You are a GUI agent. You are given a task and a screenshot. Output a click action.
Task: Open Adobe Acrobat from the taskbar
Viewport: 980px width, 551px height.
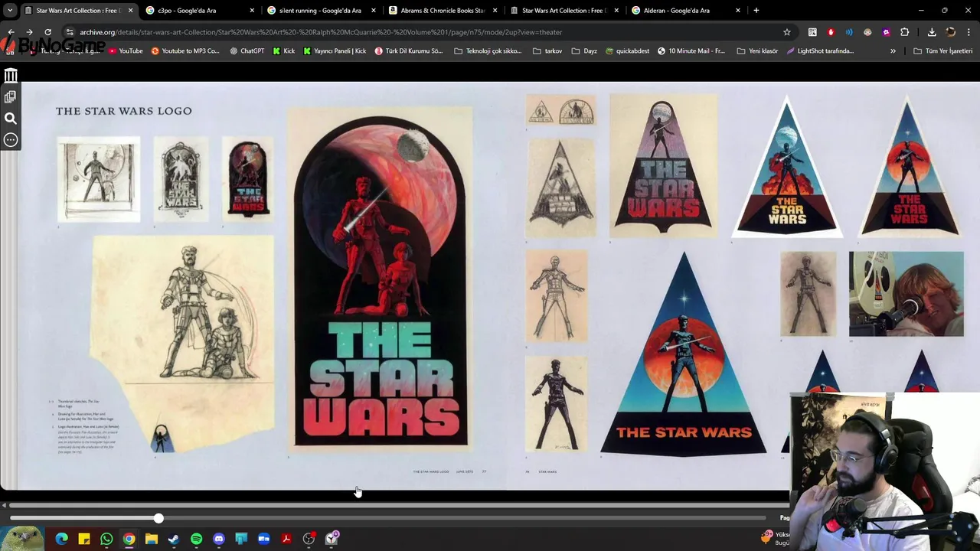tap(286, 539)
